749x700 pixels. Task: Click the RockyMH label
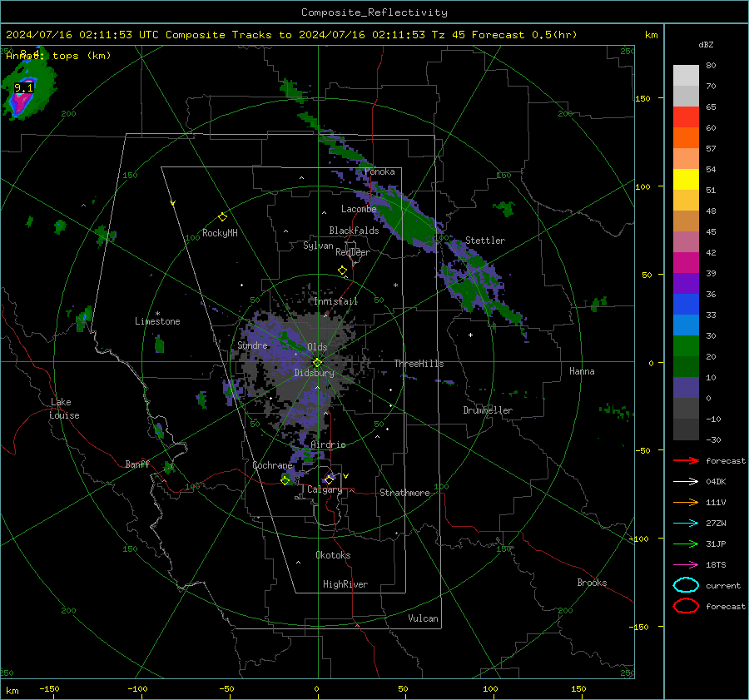tap(220, 233)
